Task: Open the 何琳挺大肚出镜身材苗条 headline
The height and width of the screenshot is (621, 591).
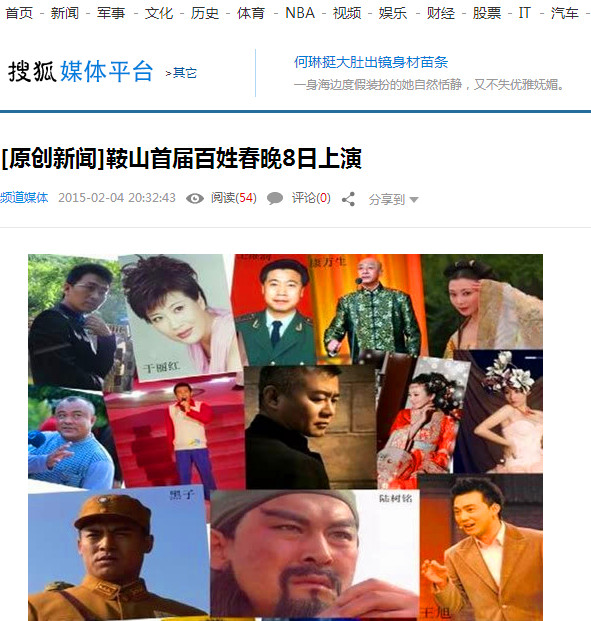Action: [x=371, y=62]
